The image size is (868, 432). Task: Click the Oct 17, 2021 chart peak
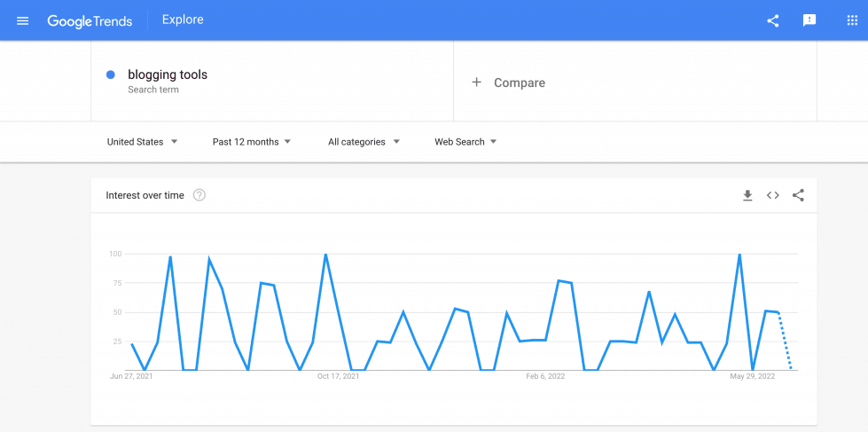[x=326, y=255]
